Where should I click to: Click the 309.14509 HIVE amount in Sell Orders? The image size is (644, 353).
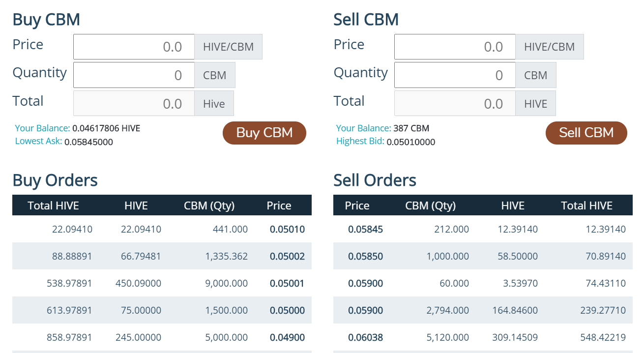point(515,337)
